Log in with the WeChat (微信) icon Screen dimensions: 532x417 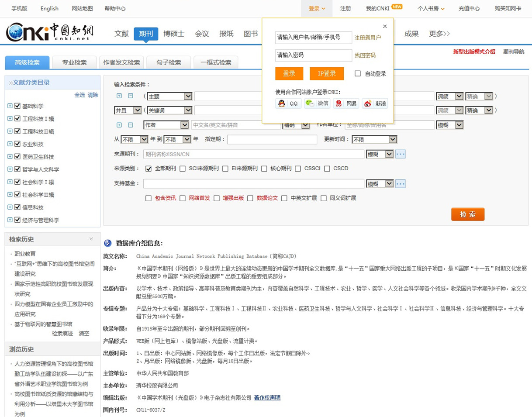317,103
